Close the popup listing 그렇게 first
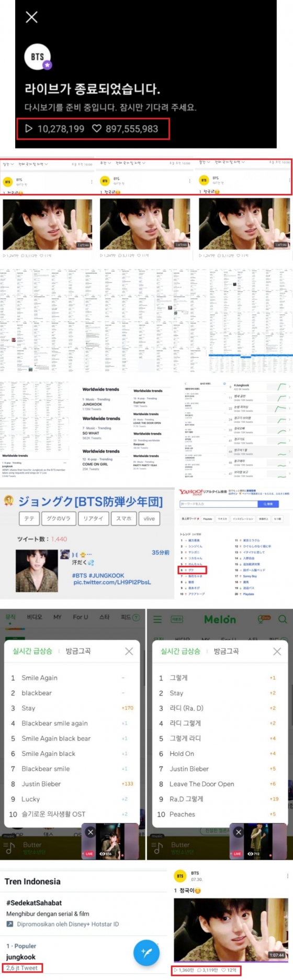Viewport: 293px width, 980px height. [x=277, y=651]
